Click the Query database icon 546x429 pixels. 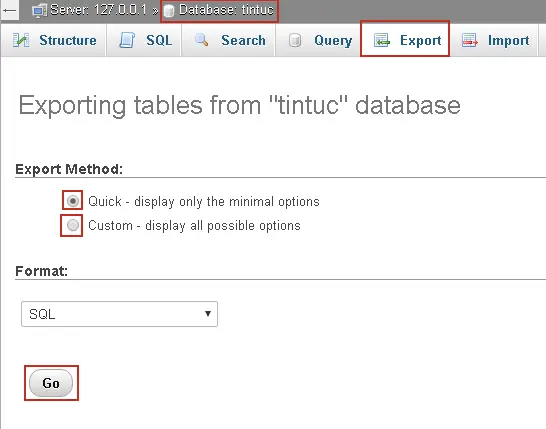pyautogui.click(x=295, y=40)
